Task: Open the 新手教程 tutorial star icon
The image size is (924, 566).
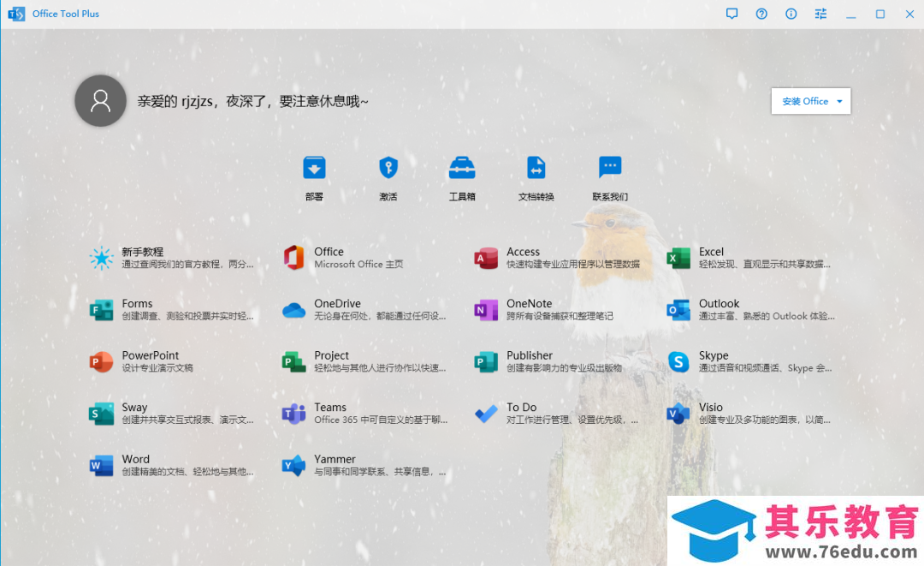Action: (101, 258)
